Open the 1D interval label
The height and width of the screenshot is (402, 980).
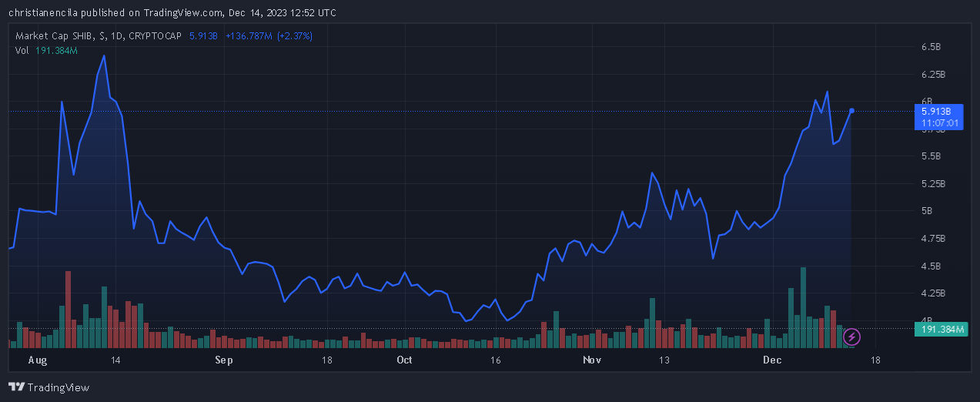point(117,36)
